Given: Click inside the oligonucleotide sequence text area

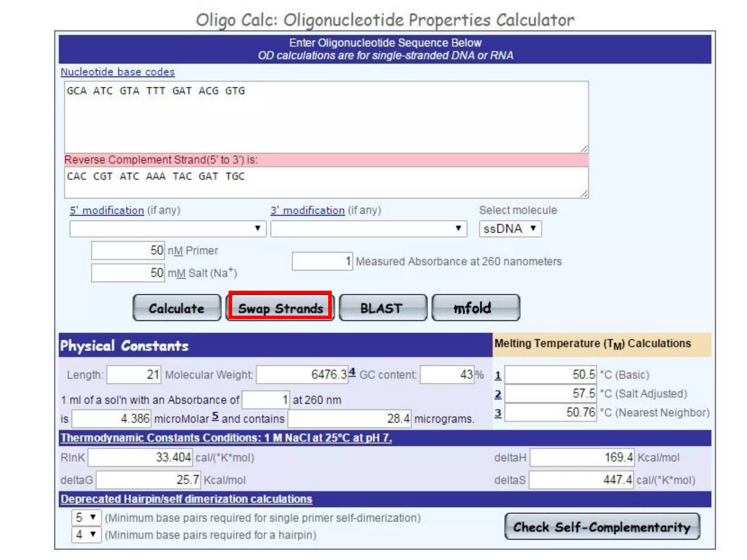Looking at the screenshot, I should coord(326,117).
